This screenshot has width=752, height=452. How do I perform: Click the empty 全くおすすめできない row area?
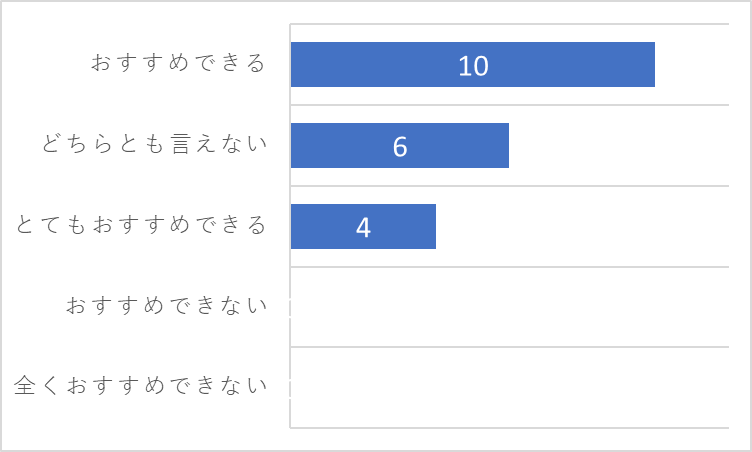pos(509,387)
